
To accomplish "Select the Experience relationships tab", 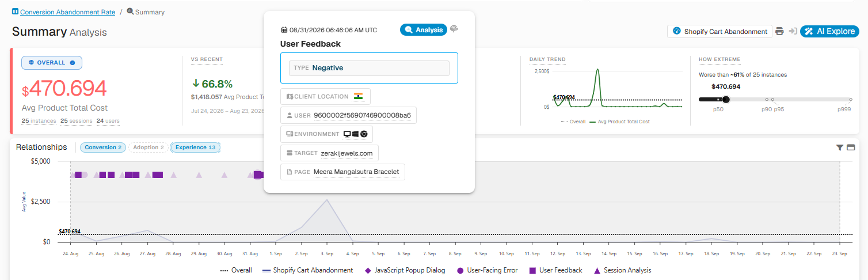I will click(x=195, y=147).
